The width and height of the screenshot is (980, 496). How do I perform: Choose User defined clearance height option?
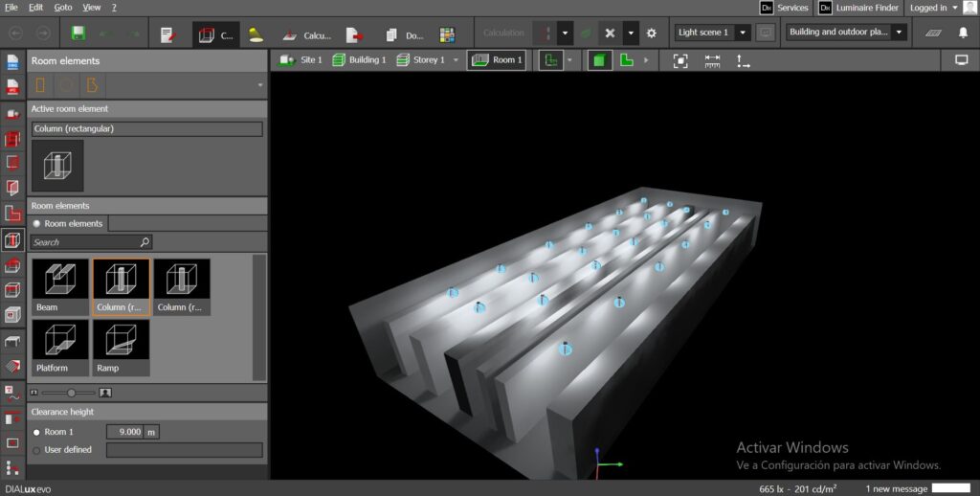click(37, 450)
